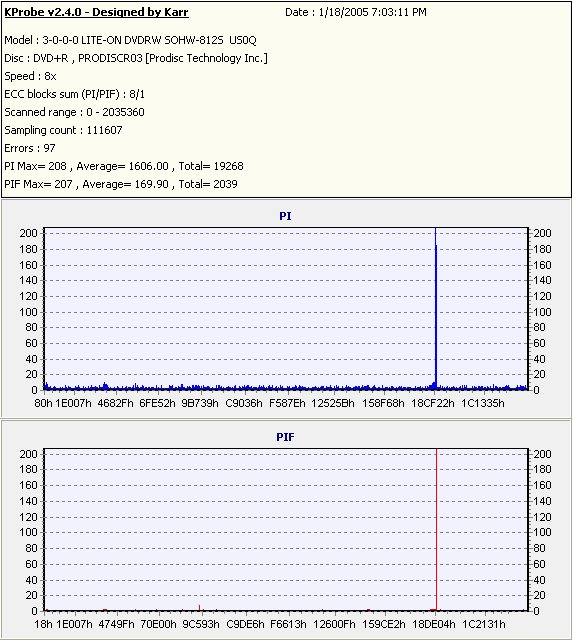Click the KProbe v2.4.0 title heading
572x640 pixels.
96,12
